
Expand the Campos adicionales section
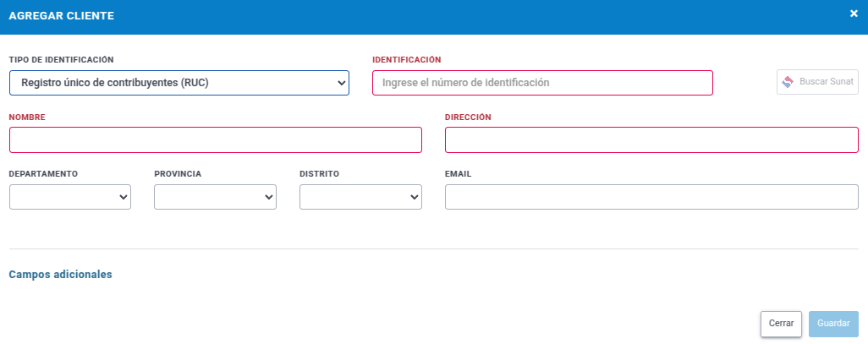60,275
